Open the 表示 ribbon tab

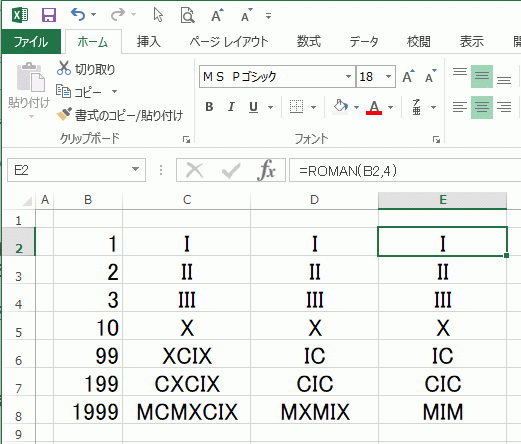pos(472,42)
